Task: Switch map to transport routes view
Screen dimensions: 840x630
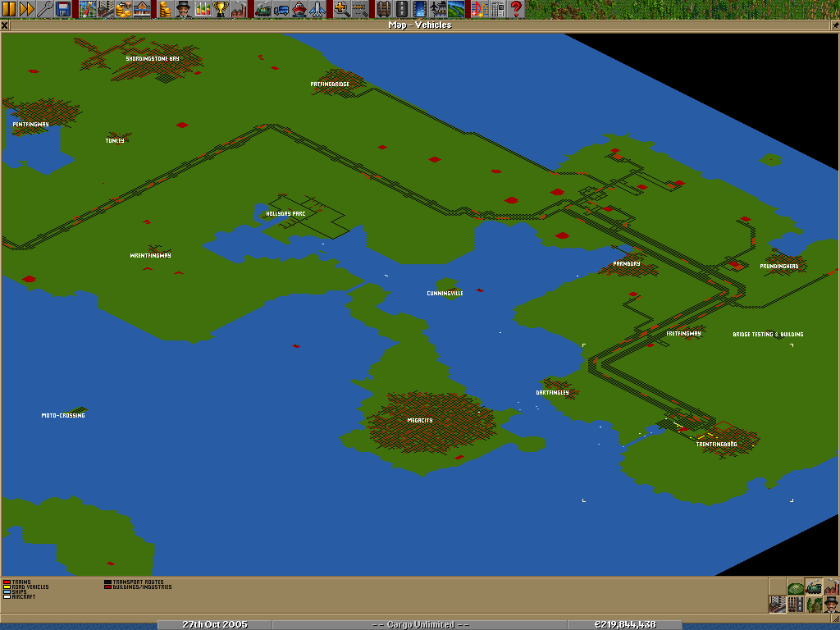Action: pyautogui.click(x=796, y=605)
